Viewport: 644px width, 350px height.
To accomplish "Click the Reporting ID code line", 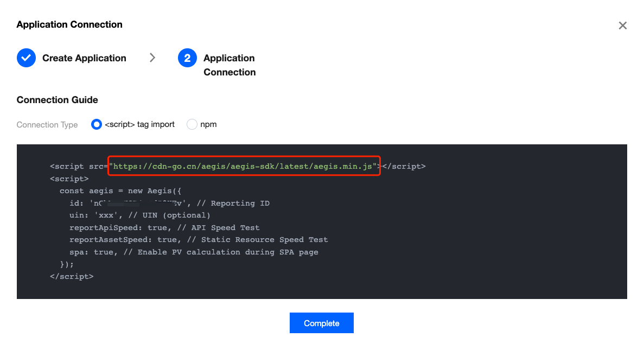I will tap(169, 203).
